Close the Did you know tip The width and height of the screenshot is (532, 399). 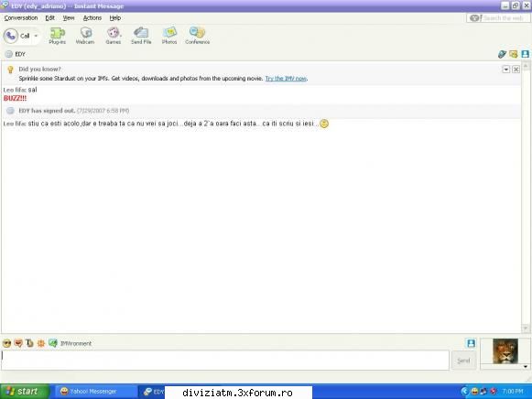tap(516, 70)
